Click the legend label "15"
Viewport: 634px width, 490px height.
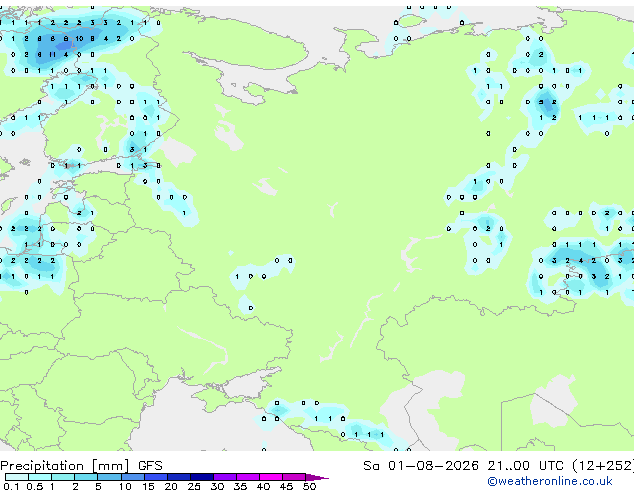148,486
